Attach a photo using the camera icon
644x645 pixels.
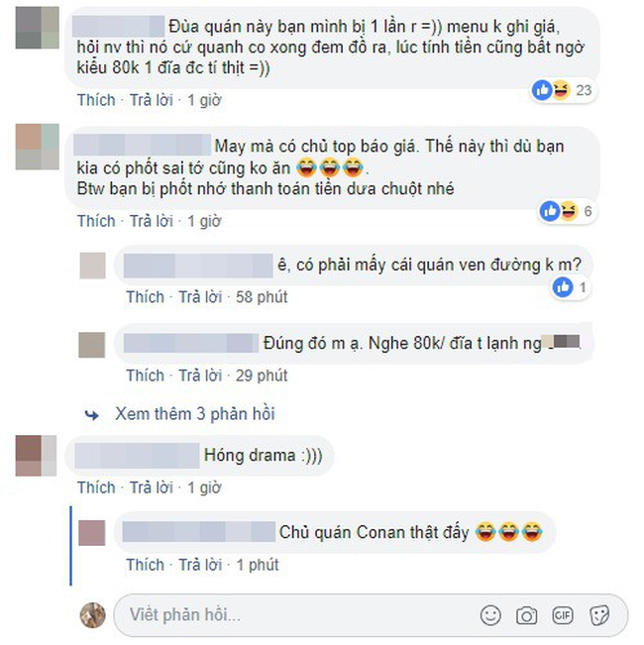[526, 616]
